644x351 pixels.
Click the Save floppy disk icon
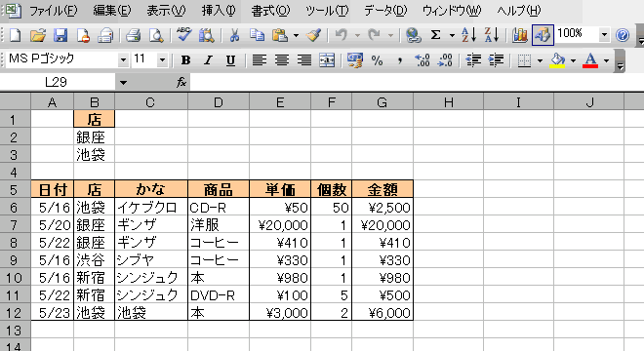click(60, 35)
